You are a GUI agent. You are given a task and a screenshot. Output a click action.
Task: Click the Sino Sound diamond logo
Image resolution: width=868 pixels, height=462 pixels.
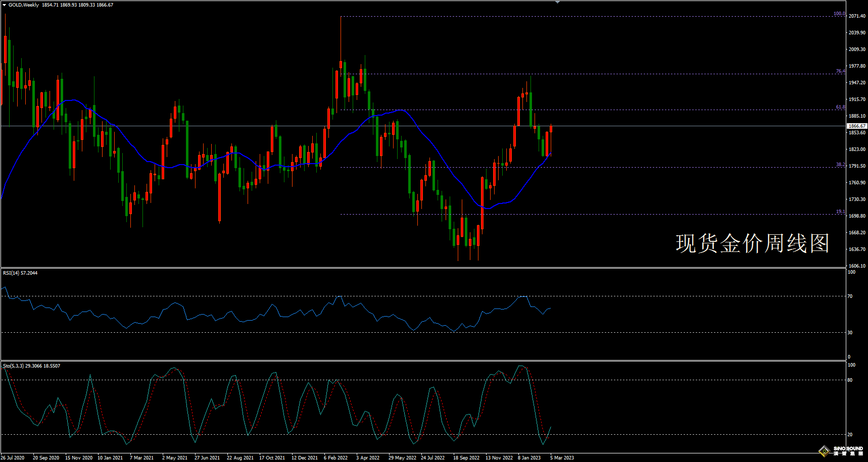coord(824,450)
